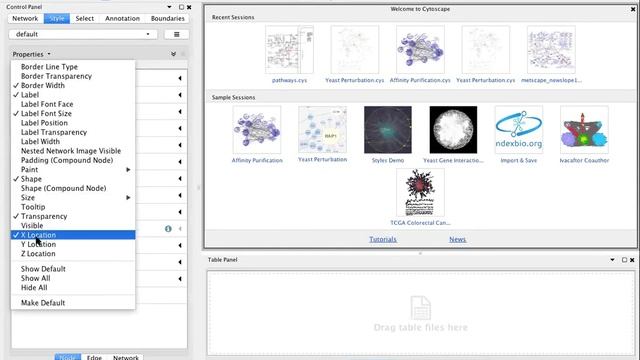Image resolution: width=640 pixels, height=360 pixels.
Task: Open Table Panel dropdown arrow menu
Action: 612,260
